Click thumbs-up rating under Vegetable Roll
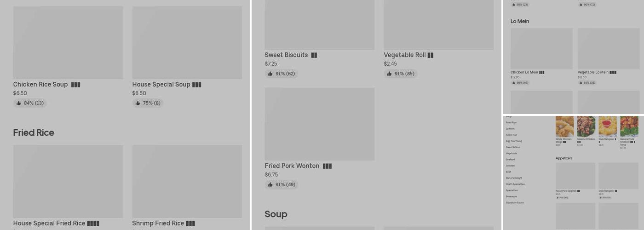The width and height of the screenshot is (644, 230). click(x=400, y=74)
